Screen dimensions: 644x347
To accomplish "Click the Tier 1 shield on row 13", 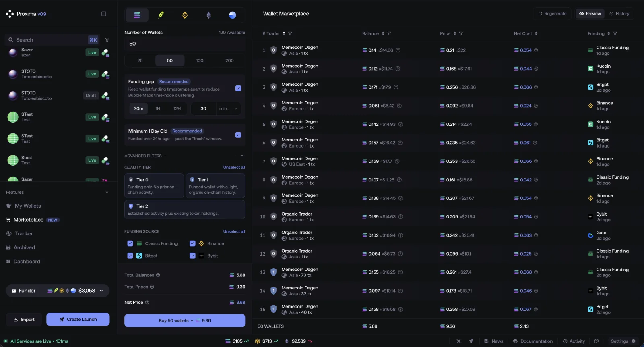I will [x=273, y=272].
